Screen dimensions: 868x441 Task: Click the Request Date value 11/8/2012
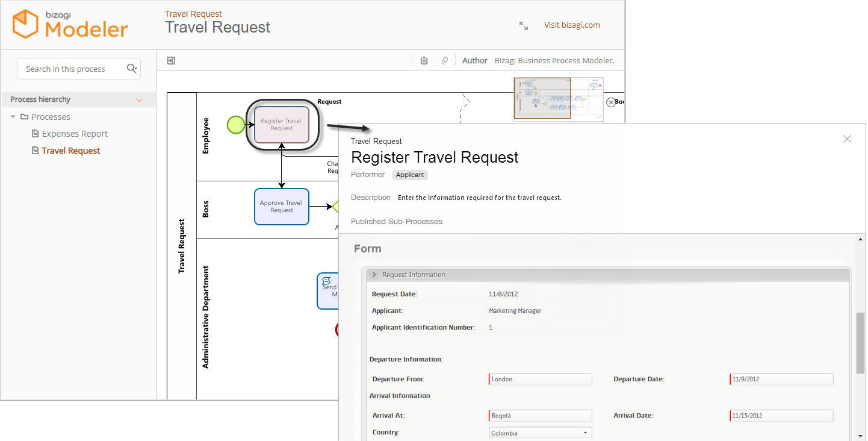503,294
